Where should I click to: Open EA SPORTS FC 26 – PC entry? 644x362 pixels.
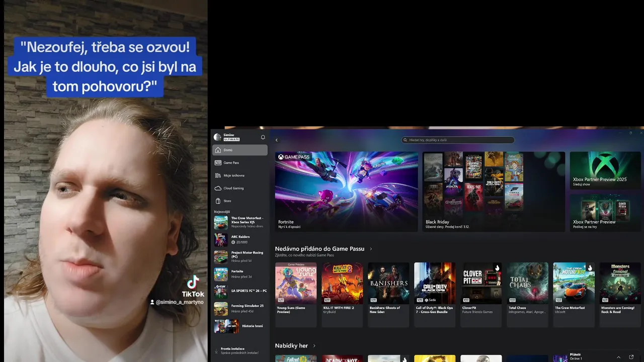tap(240, 291)
